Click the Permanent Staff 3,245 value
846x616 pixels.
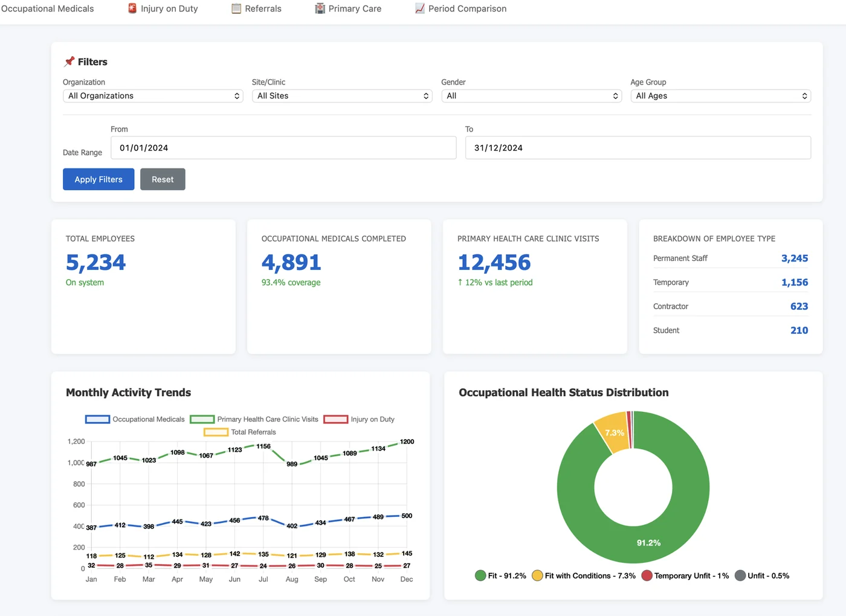795,258
